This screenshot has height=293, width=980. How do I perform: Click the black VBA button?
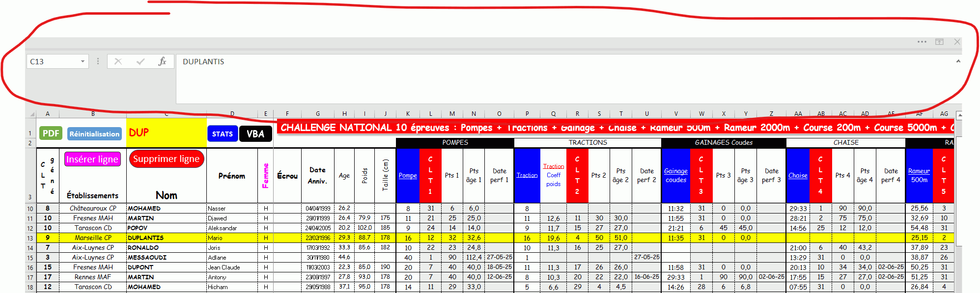click(255, 133)
